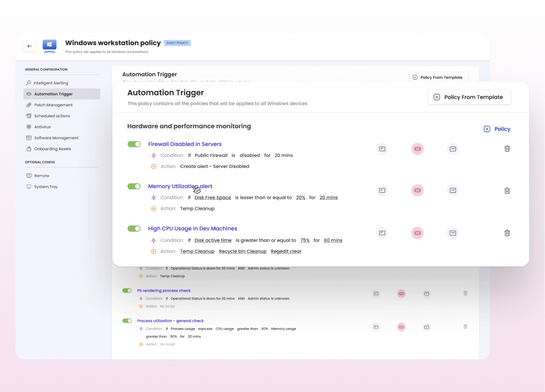Delete the Firewall Disabled in Servers policy
This screenshot has width=545, height=392.
[507, 149]
